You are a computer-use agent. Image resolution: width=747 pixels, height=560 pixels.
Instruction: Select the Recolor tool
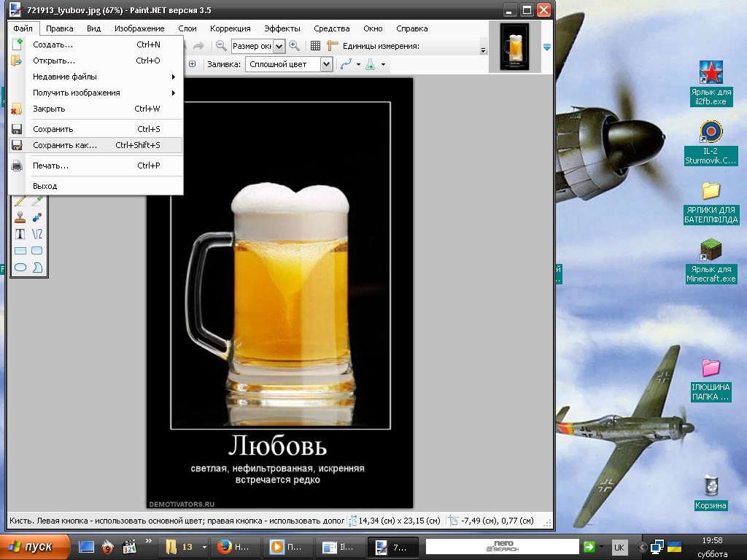click(x=37, y=217)
